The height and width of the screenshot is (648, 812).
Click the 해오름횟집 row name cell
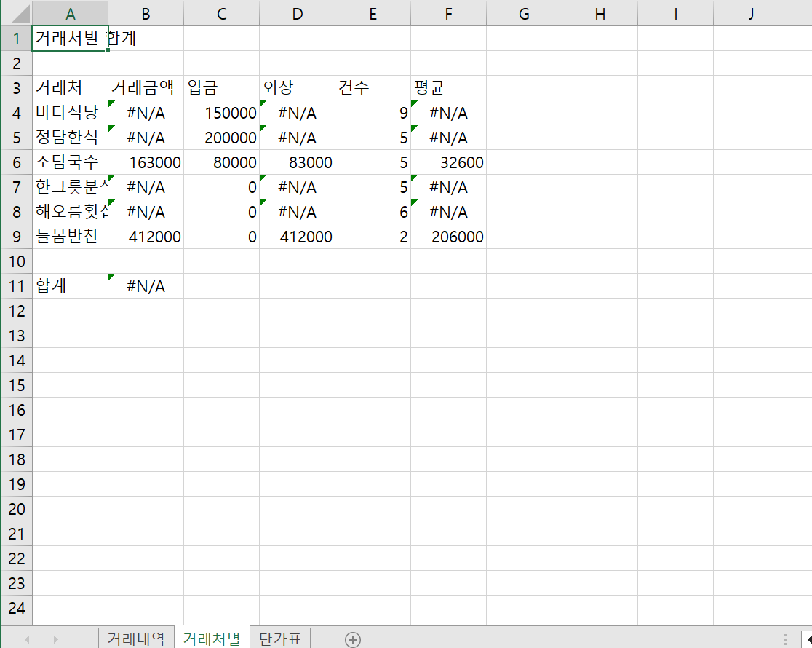point(70,211)
